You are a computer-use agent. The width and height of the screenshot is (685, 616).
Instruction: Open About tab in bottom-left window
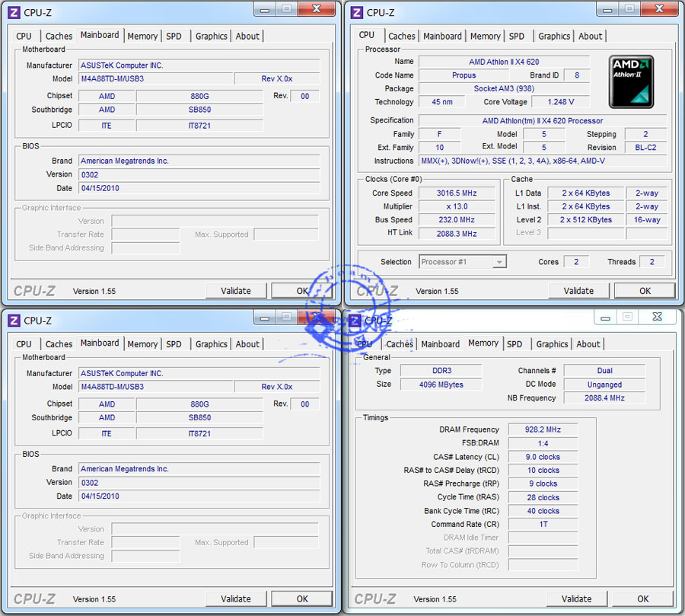click(247, 344)
